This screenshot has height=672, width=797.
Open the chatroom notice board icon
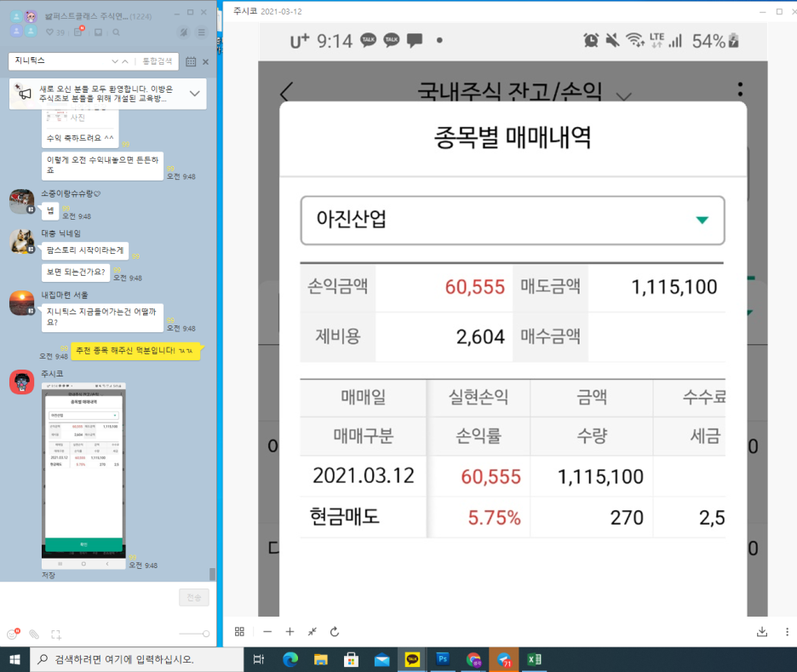coord(77,32)
